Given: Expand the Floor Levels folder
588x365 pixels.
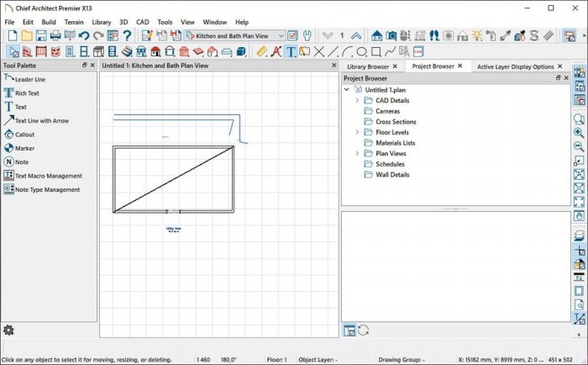Looking at the screenshot, I should [x=357, y=132].
